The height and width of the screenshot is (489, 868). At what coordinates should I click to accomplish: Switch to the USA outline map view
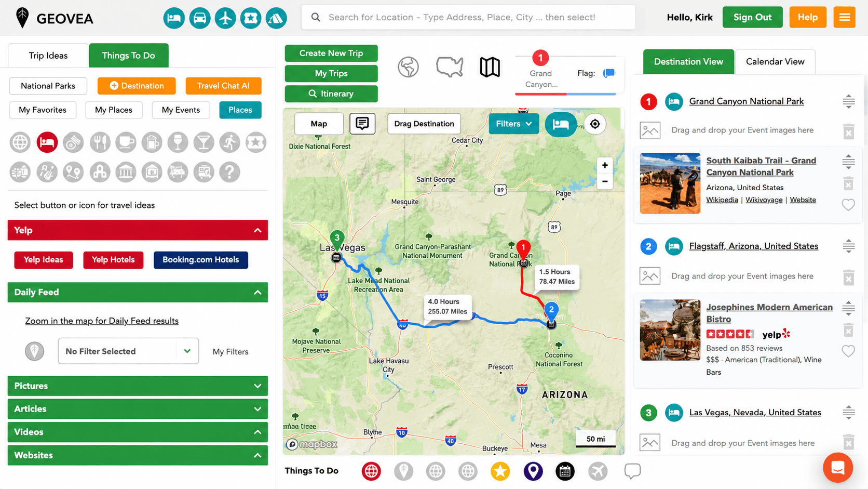pyautogui.click(x=450, y=67)
